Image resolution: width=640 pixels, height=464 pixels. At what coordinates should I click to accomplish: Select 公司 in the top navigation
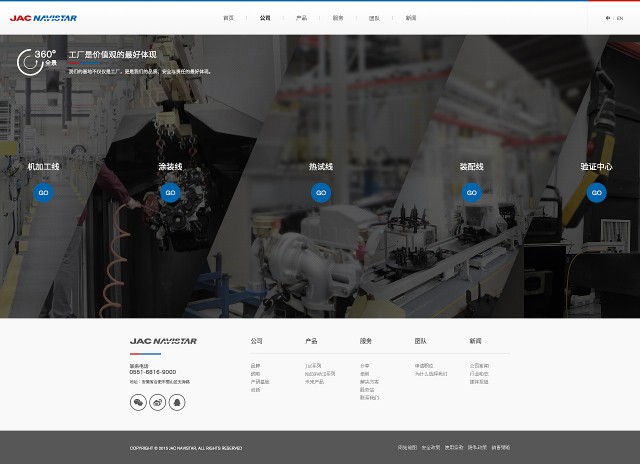click(265, 18)
